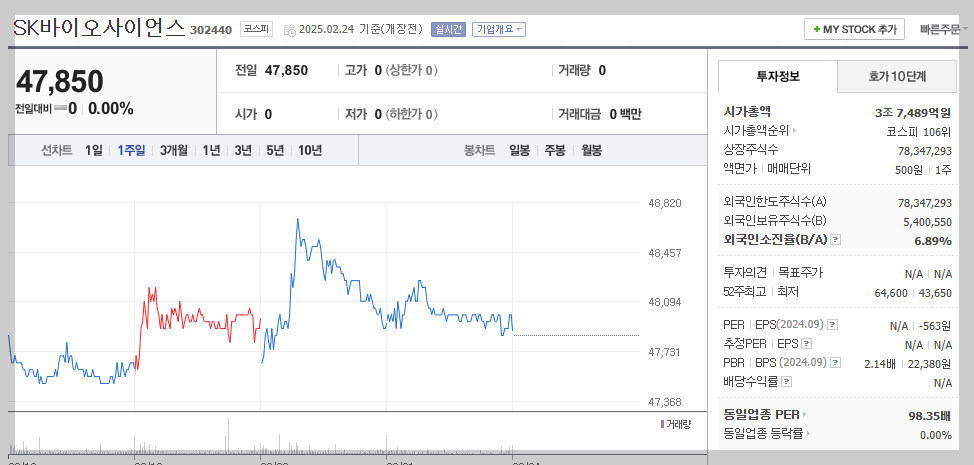Click the help icon beside 외국인소진율(B/A)
974x465 pixels.
tap(835, 240)
